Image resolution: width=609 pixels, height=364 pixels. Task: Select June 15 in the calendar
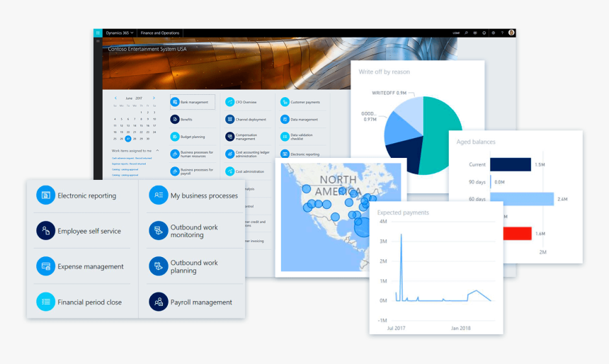141,125
